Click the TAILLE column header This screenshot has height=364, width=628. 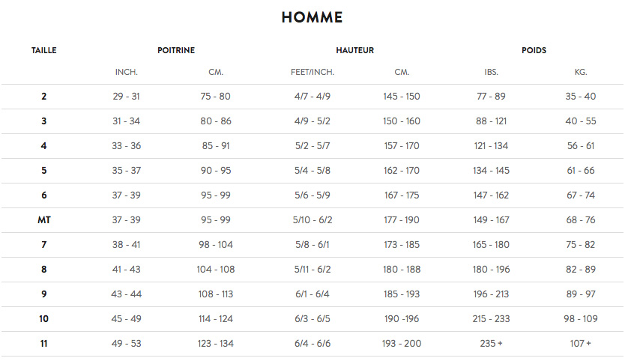coord(44,51)
